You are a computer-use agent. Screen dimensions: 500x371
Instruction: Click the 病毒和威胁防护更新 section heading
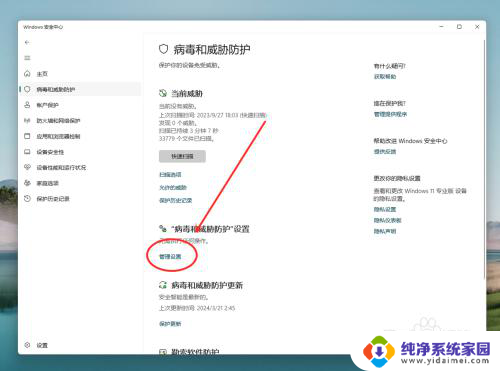click(207, 285)
